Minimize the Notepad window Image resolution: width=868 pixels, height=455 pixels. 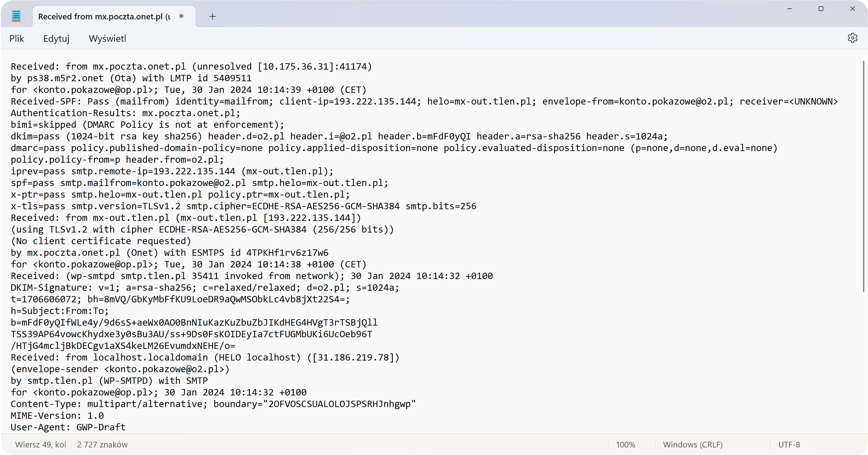pyautogui.click(x=789, y=9)
